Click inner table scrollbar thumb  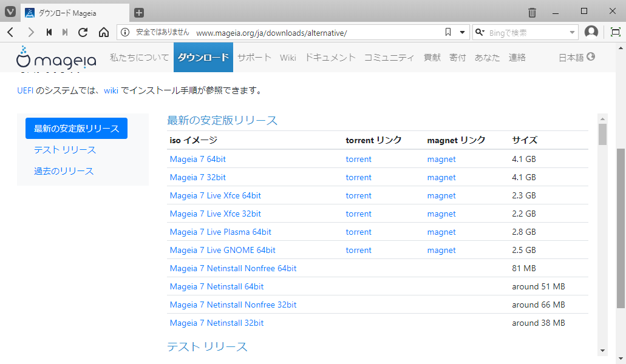[602, 134]
